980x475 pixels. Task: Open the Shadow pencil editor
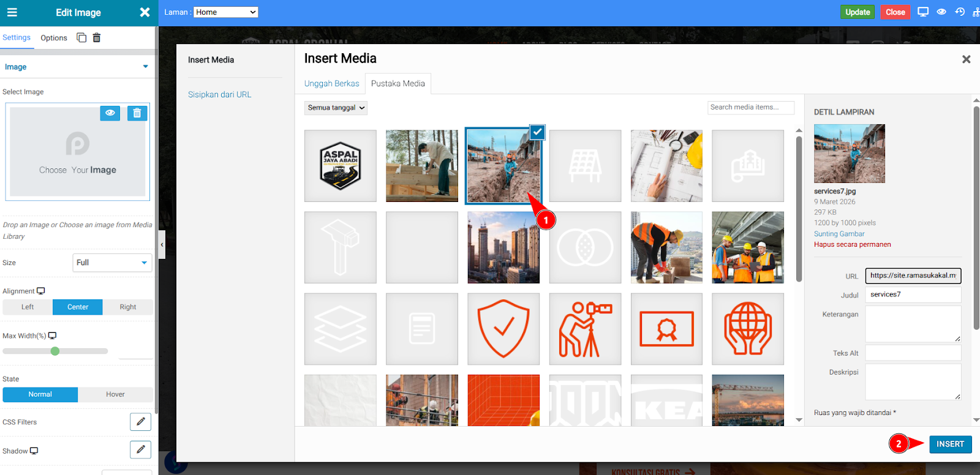point(140,450)
